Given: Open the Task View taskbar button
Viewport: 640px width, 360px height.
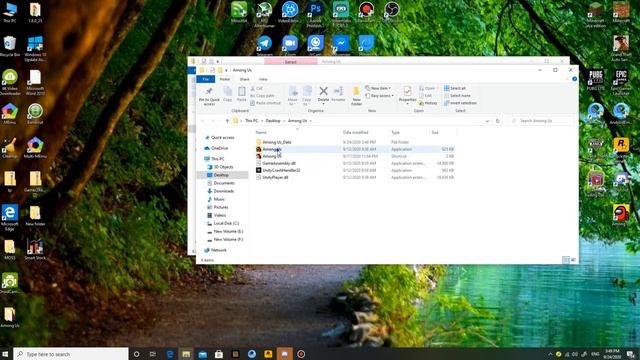Looking at the screenshot, I should tap(153, 354).
